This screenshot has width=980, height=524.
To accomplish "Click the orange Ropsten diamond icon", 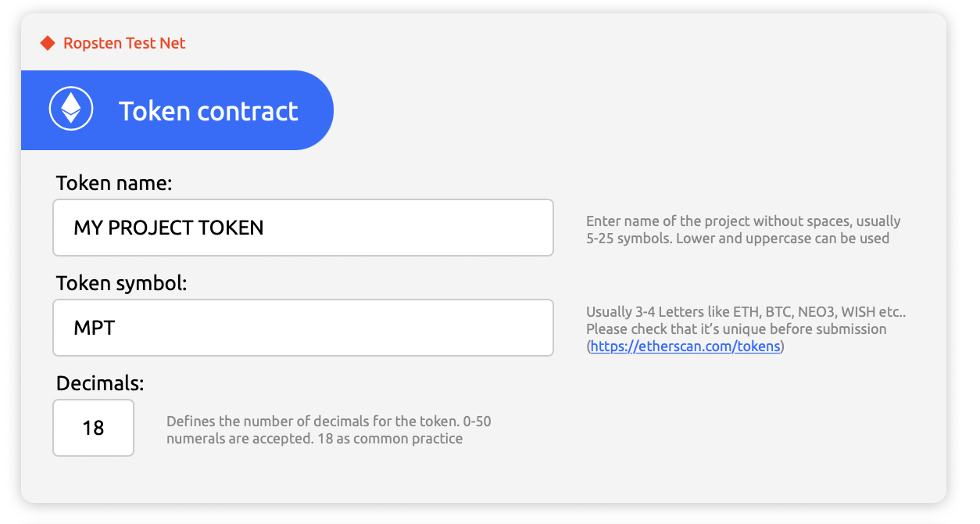I will [48, 43].
